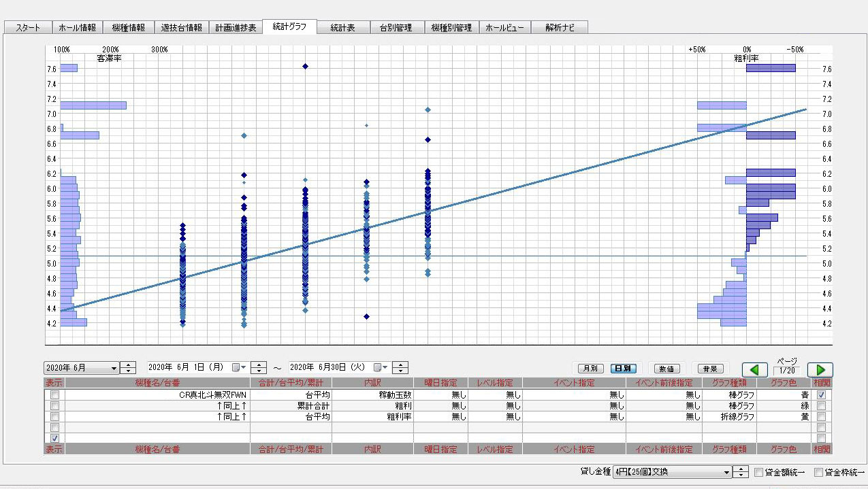Click the 貸し金種 stepper arrows
The width and height of the screenshot is (868, 489).
coord(740,472)
